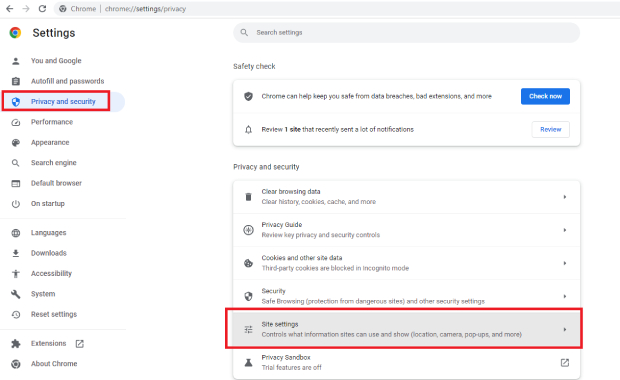Viewport: 620px width, 380px height.
Task: Click the accessibility figure icon
Action: [15, 274]
